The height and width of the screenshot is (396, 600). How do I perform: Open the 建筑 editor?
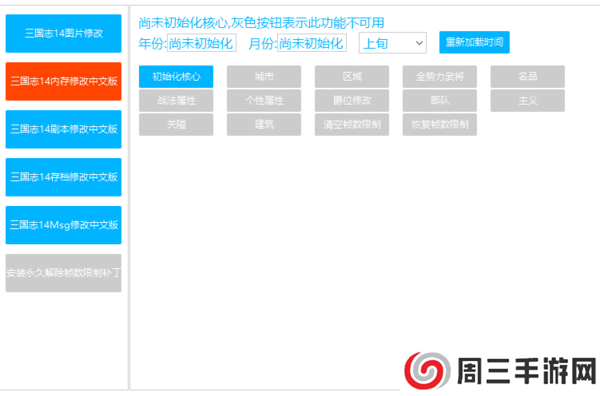coord(264,124)
